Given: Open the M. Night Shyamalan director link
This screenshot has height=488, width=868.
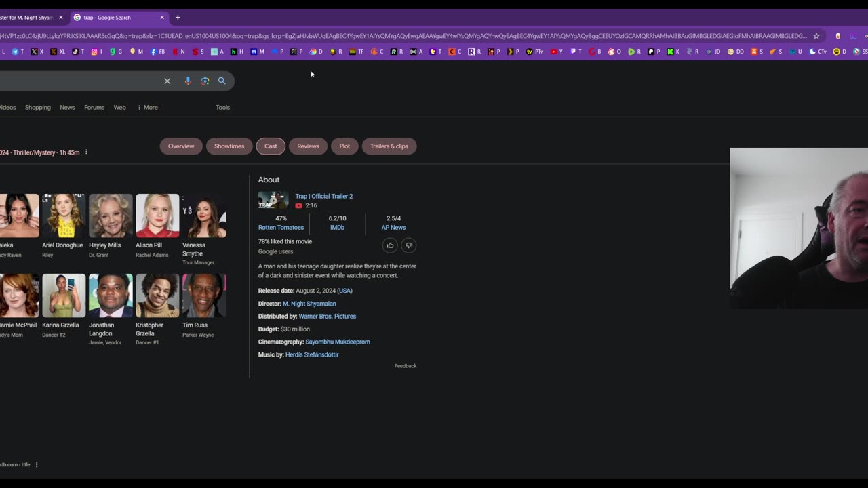Looking at the screenshot, I should (309, 304).
